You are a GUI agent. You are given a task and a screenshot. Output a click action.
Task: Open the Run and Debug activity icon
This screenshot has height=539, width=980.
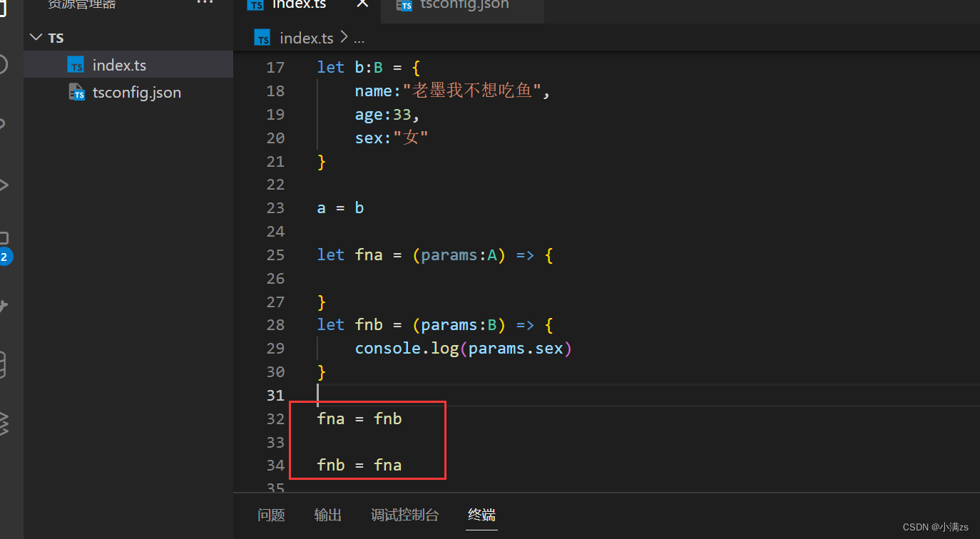click(4, 185)
